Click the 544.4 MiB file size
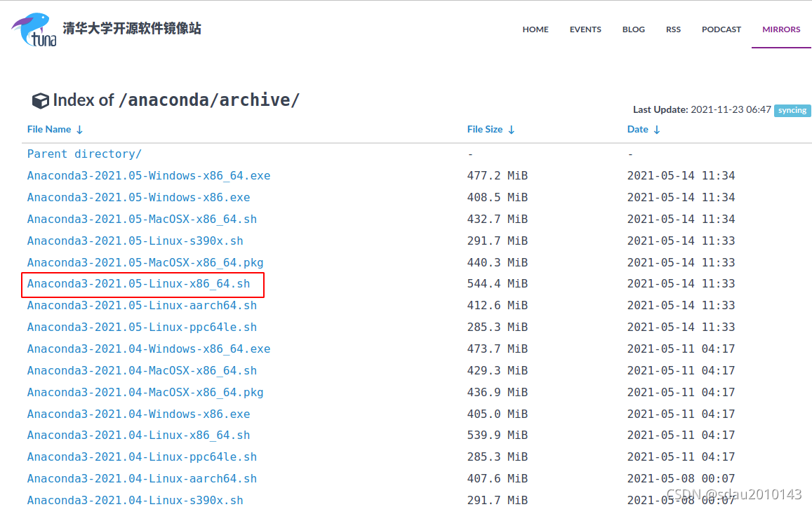Screen dimensions: 812x507 (x=497, y=283)
